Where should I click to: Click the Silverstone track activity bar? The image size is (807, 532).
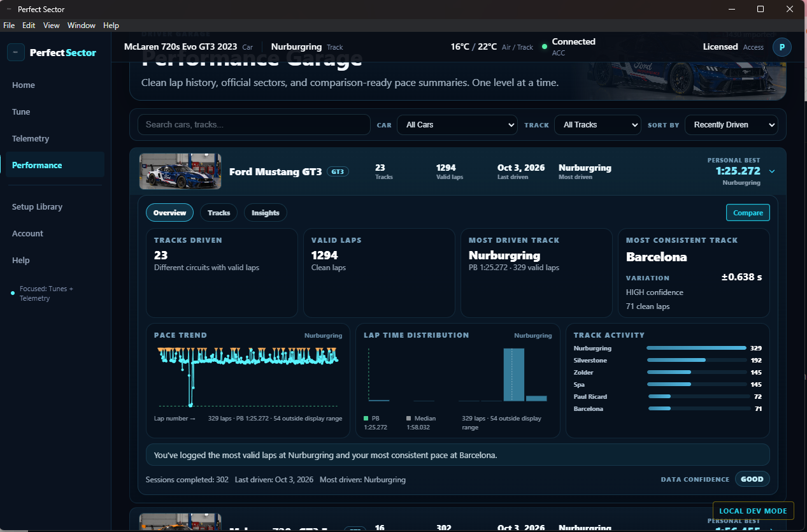coord(696,361)
